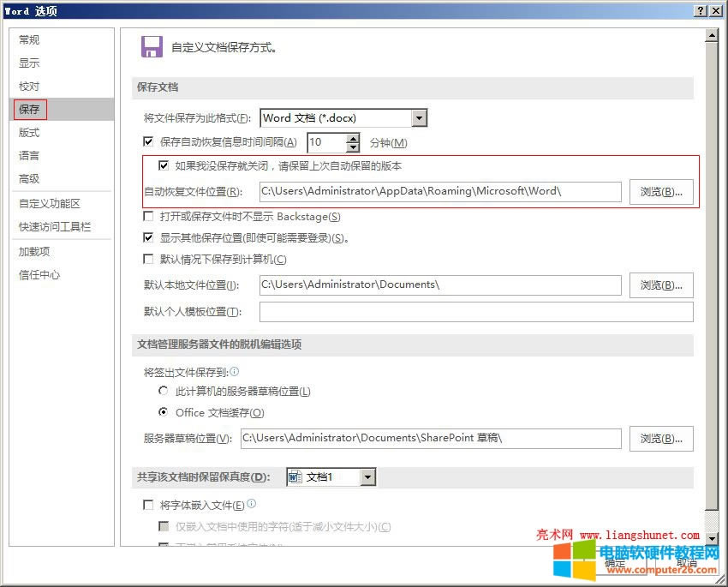The width and height of the screenshot is (728, 587).
Task: Decrease autosave interval with down spinner arrow
Action: 353,147
